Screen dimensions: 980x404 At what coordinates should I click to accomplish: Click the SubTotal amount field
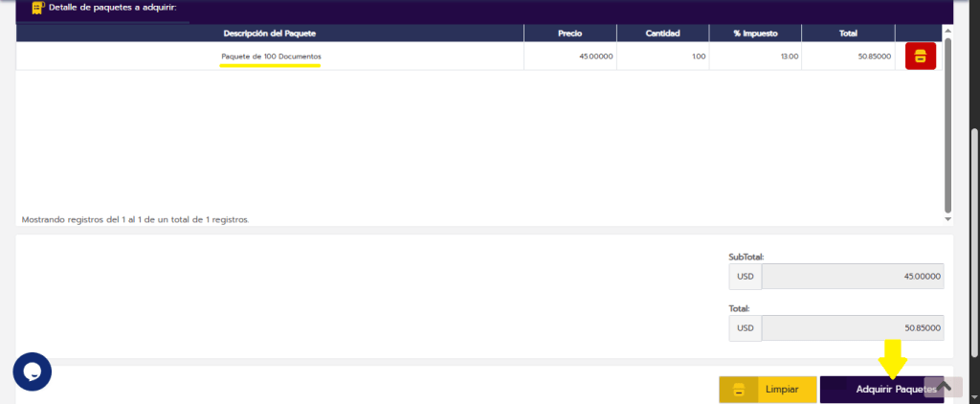(852, 276)
